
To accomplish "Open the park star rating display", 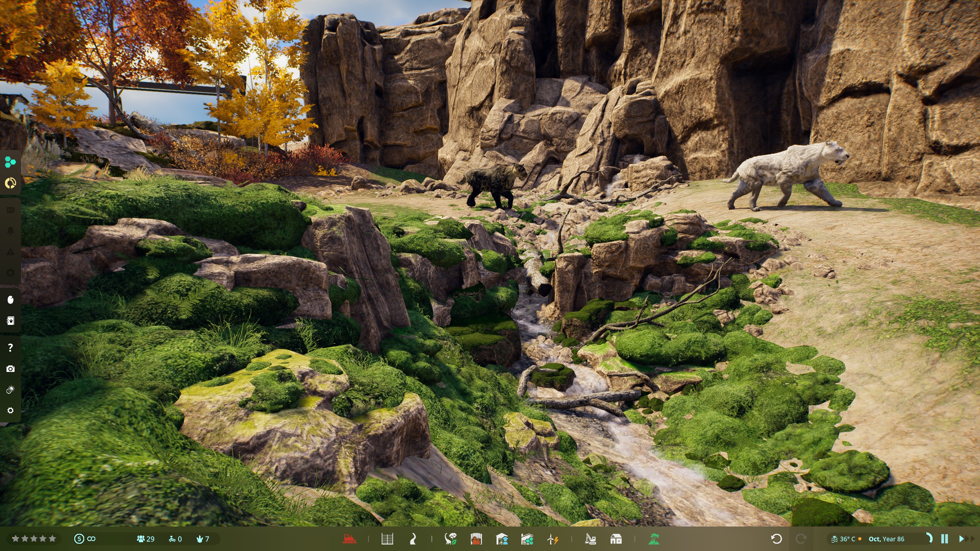I will [x=34, y=539].
